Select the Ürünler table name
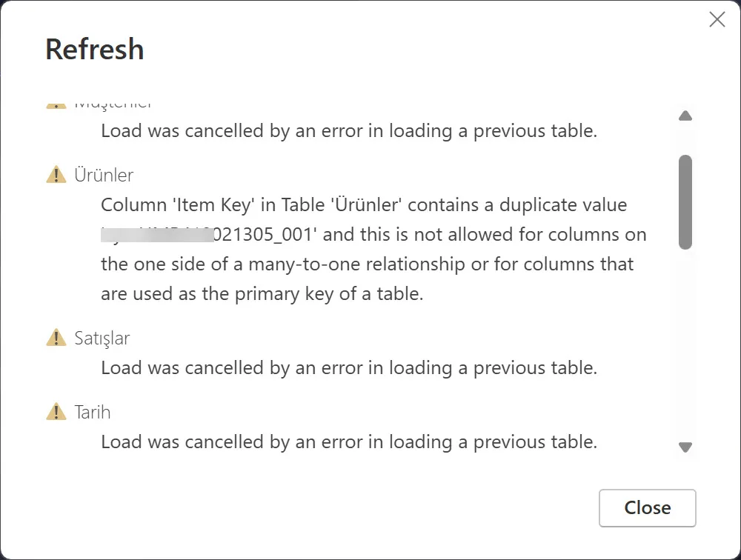The width and height of the screenshot is (741, 560). point(104,175)
